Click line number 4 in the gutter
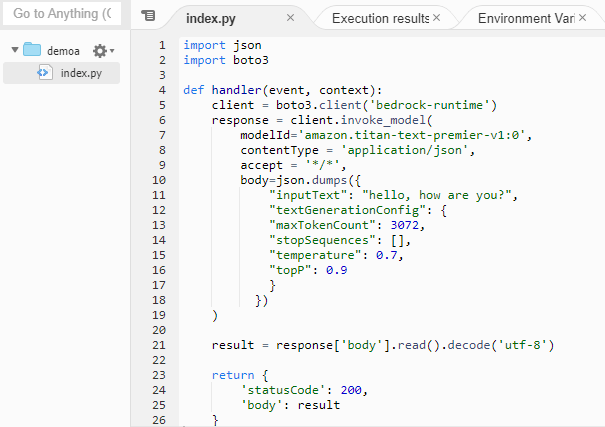The height and width of the screenshot is (427, 605). pos(162,90)
